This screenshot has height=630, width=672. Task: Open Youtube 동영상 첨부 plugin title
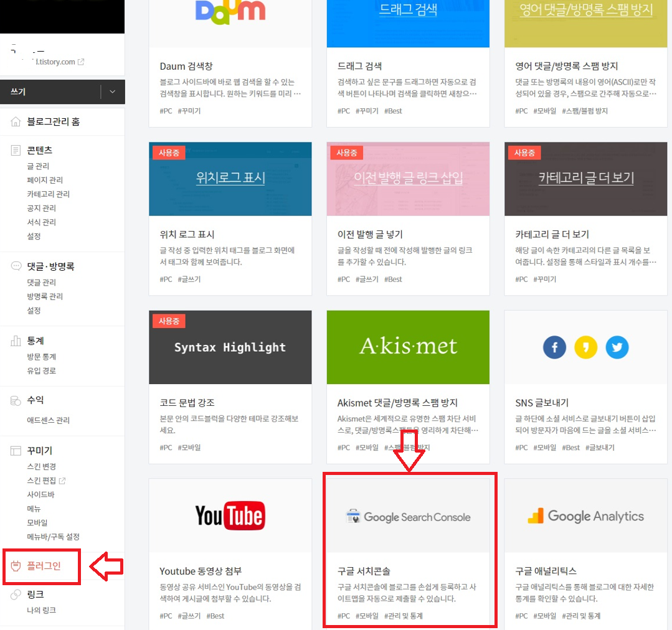201,571
